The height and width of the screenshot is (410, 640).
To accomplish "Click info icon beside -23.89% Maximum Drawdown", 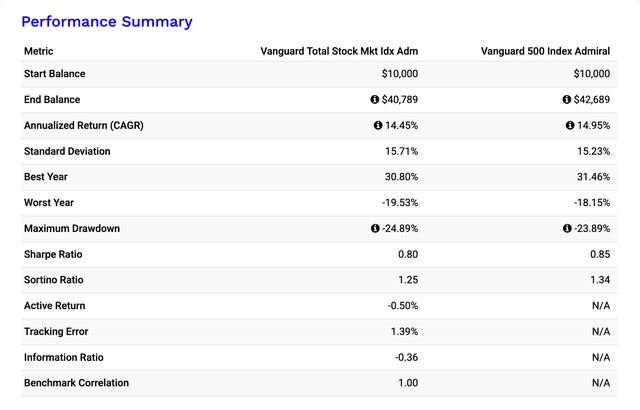I will tap(567, 228).
